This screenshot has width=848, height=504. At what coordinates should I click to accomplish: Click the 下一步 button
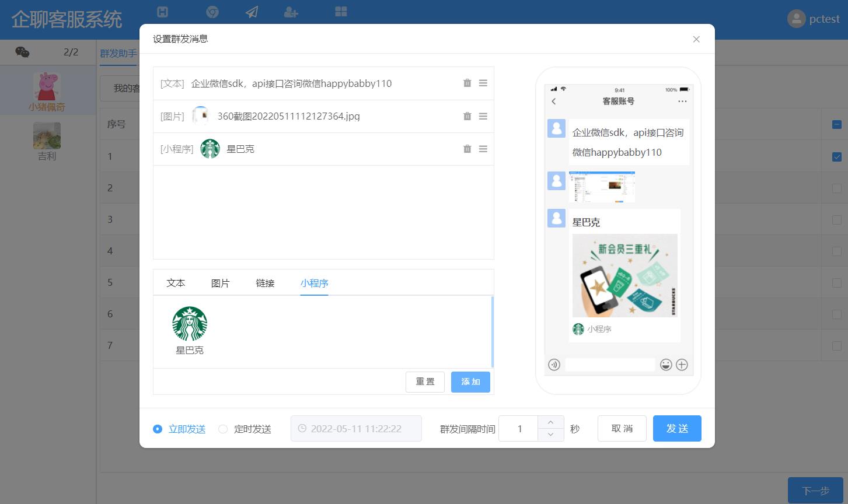[x=816, y=491]
